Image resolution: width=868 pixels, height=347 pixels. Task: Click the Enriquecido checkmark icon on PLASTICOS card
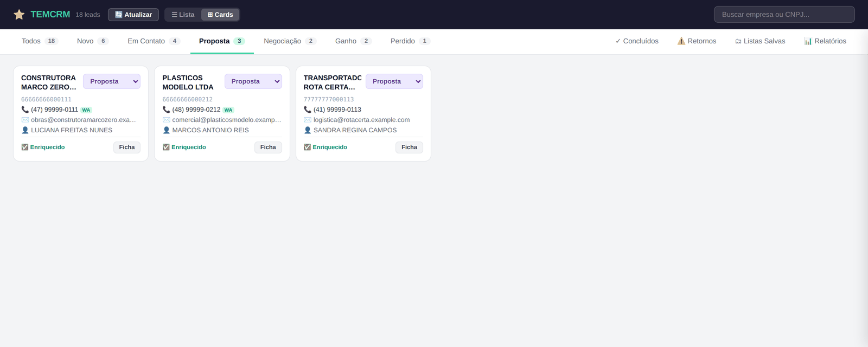tap(166, 147)
